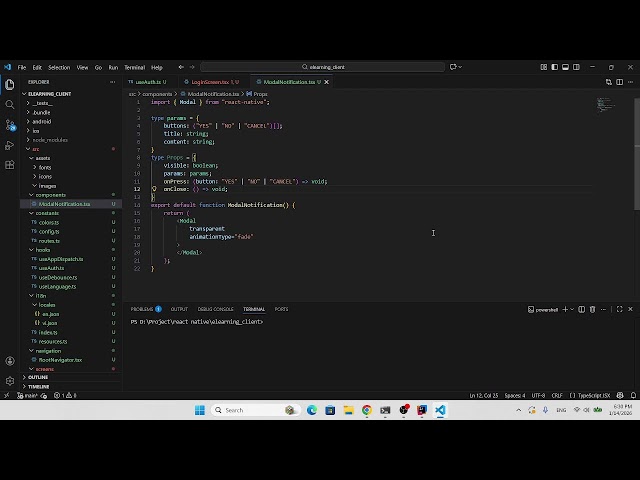Click the main branch indicator in status bar
Image resolution: width=640 pixels, height=480 pixels.
pos(27,395)
